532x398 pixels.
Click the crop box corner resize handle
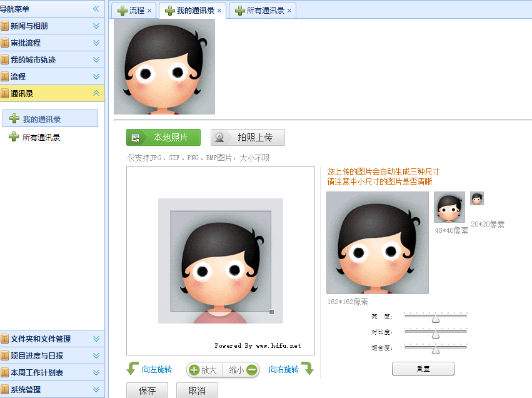point(271,312)
